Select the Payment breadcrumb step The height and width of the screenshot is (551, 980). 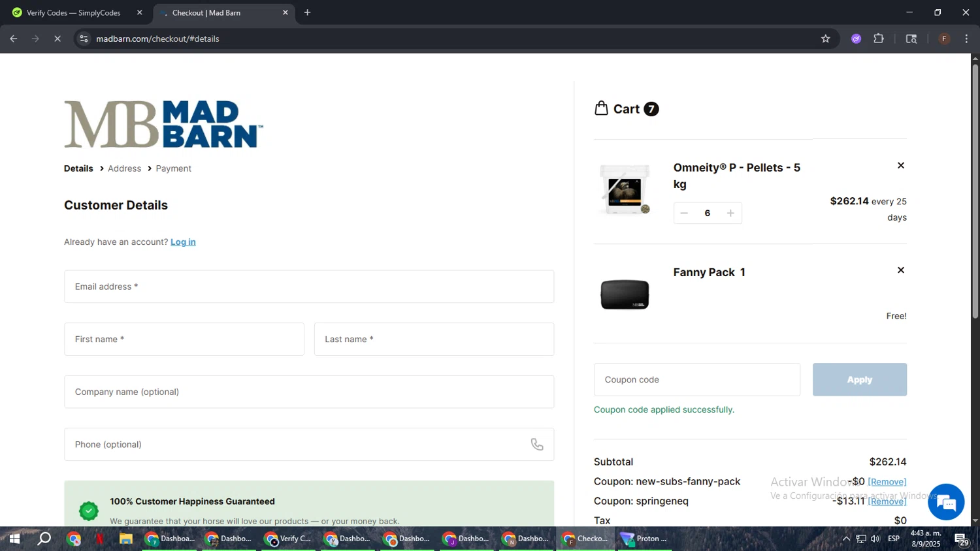pyautogui.click(x=173, y=168)
